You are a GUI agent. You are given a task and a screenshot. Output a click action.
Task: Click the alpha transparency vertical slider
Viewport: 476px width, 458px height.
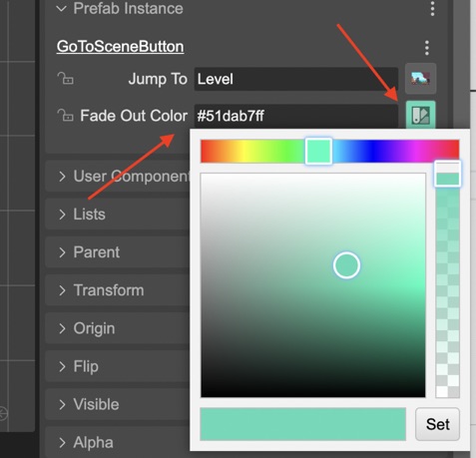(x=447, y=279)
